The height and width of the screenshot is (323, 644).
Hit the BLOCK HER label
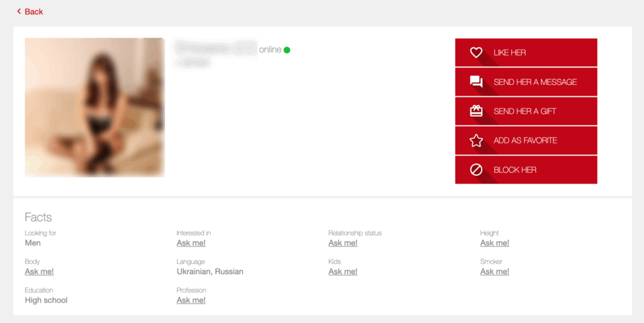pyautogui.click(x=514, y=170)
